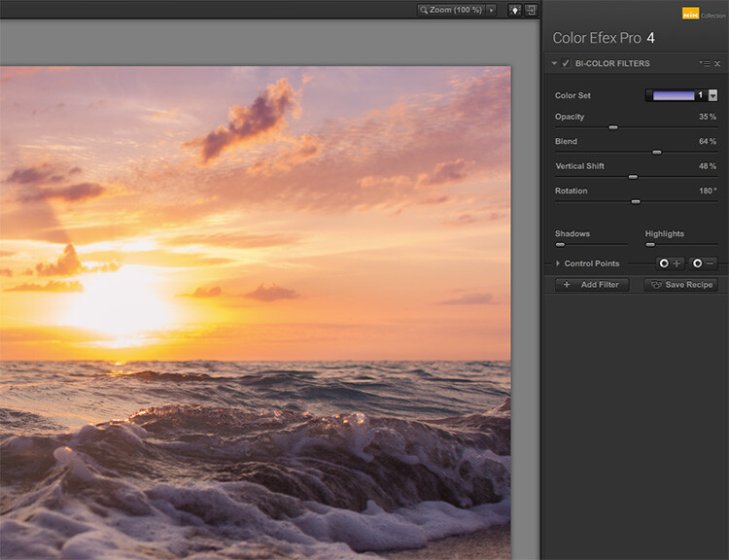Click the Rotation slider handle
The height and width of the screenshot is (560, 729).
636,201
